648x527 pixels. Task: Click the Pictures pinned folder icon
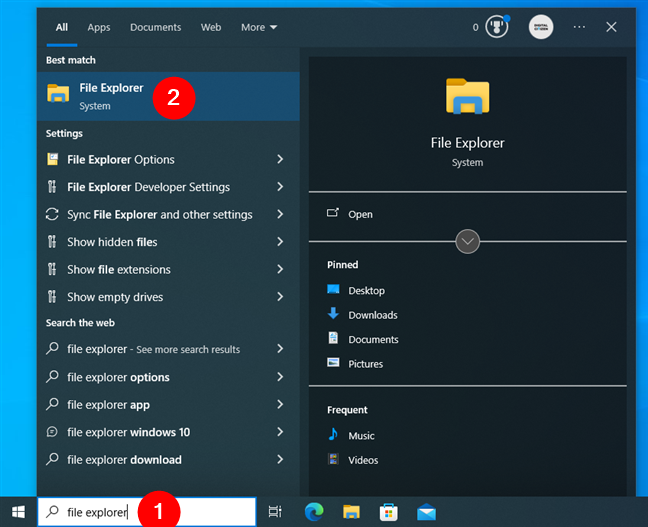(x=333, y=362)
